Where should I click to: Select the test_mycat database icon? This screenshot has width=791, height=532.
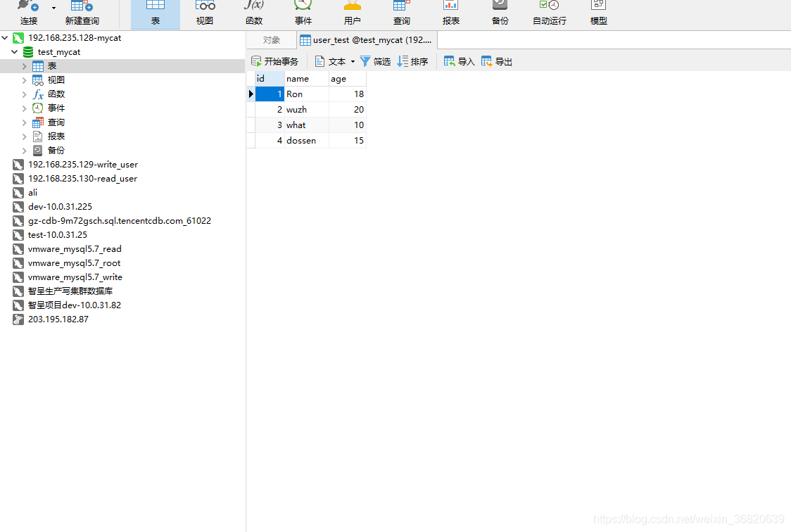coord(28,52)
